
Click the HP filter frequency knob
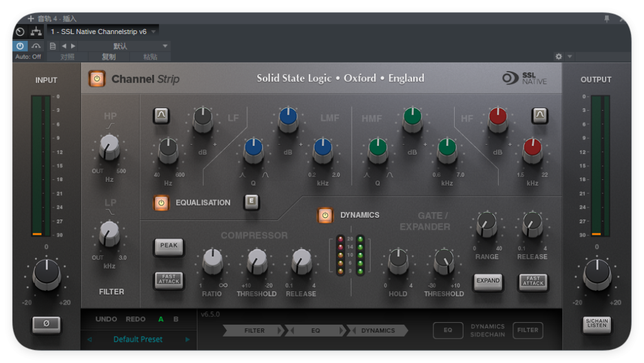(109, 147)
